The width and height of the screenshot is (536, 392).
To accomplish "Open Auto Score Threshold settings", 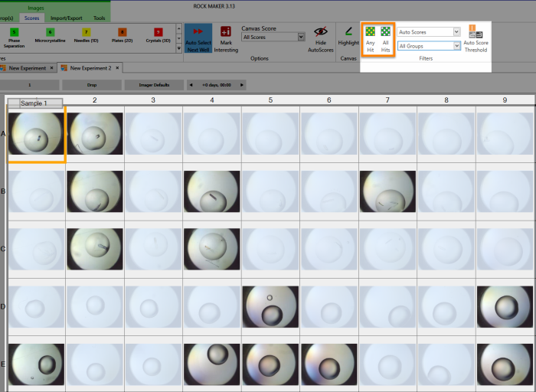I will (x=476, y=38).
